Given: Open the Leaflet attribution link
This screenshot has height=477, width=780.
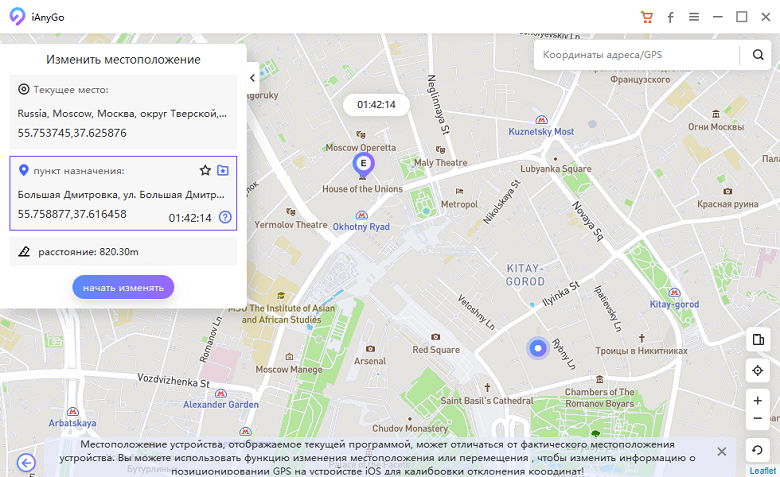Looking at the screenshot, I should [763, 471].
